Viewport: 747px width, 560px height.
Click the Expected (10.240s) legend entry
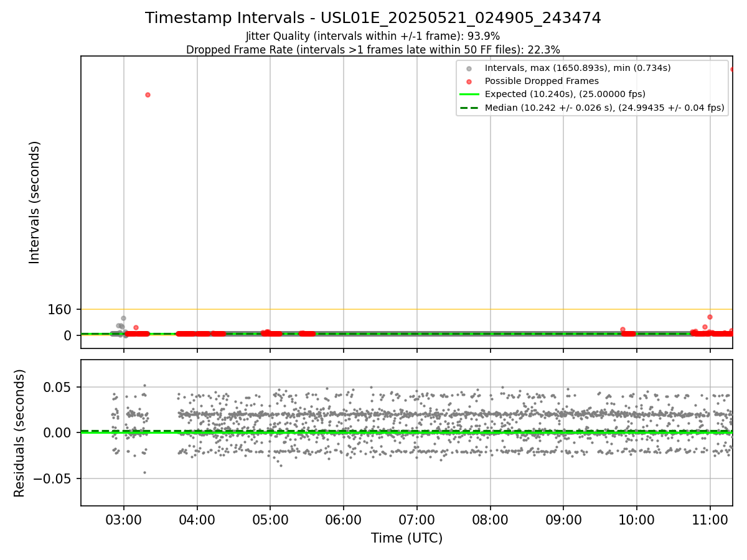tap(565, 94)
